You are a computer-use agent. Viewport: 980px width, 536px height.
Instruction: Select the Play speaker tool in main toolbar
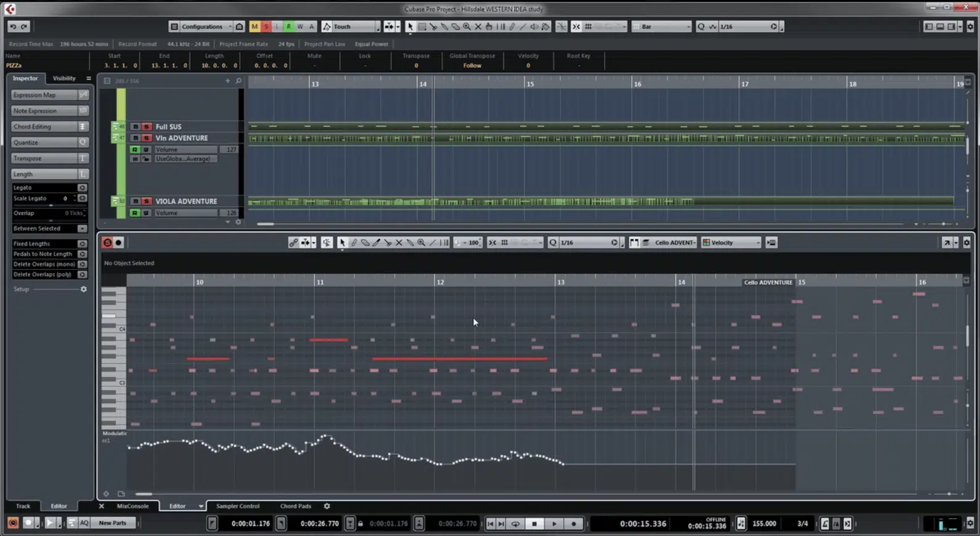[x=534, y=26]
